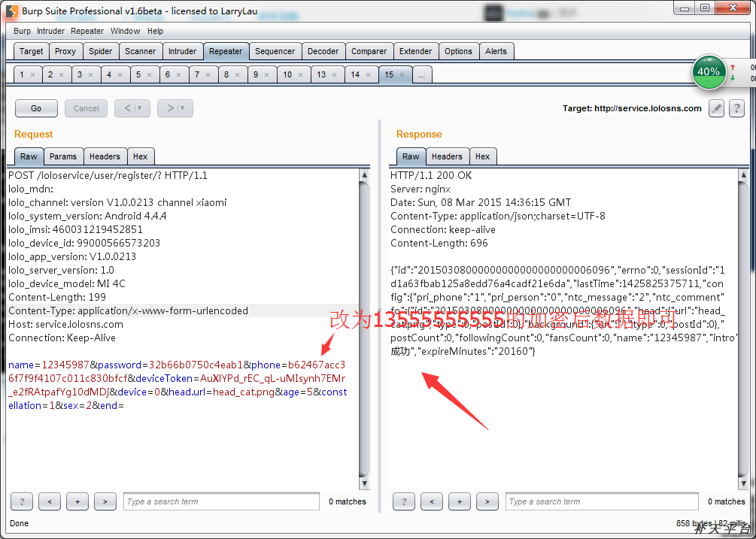The image size is (756, 539).
Task: Click the POST /loloservice/user/register request line
Action: 108,175
